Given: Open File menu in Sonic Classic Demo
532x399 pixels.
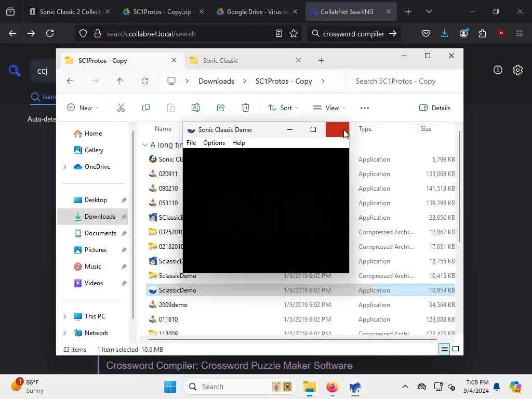Looking at the screenshot, I should pyautogui.click(x=191, y=143).
